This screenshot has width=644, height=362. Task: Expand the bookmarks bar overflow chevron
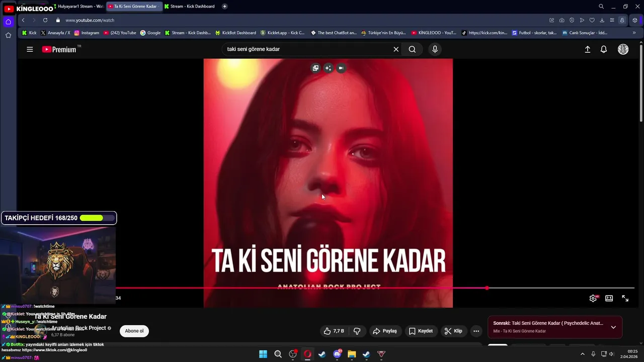coord(634,33)
